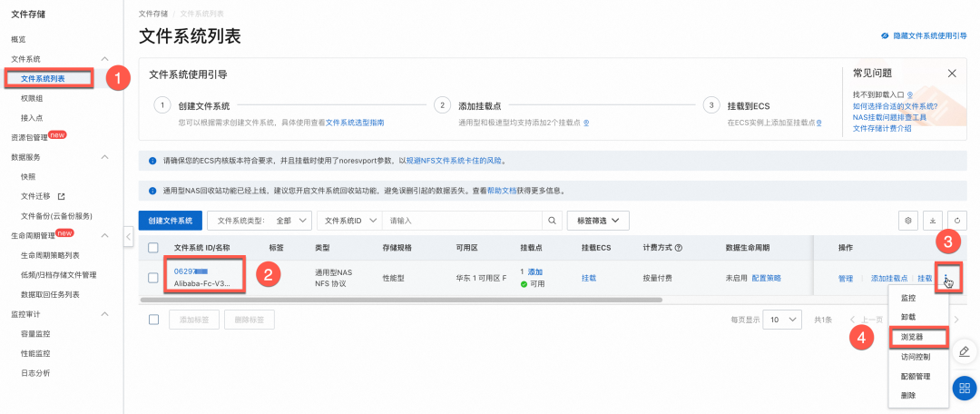Open 权限组 in the sidebar

[32, 98]
